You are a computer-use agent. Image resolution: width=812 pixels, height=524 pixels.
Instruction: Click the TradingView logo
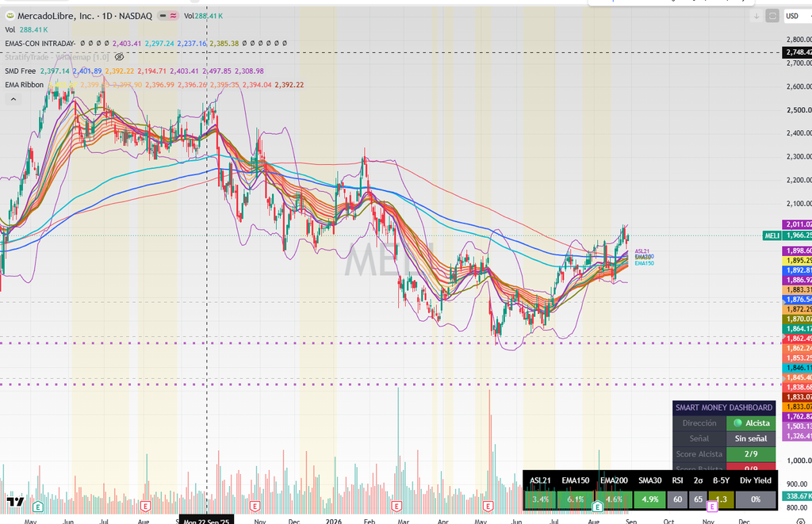click(x=15, y=501)
